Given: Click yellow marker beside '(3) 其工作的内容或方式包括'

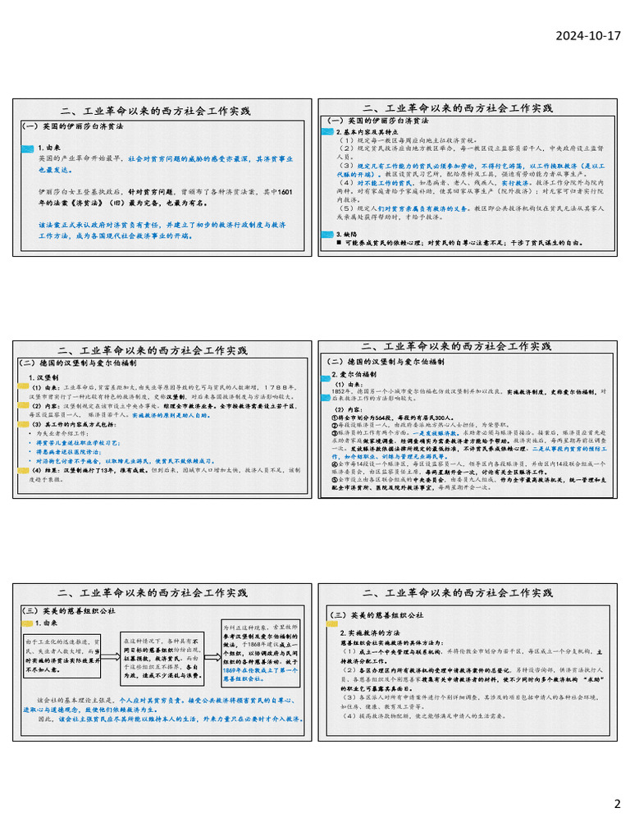Looking at the screenshot, I should (23, 424).
